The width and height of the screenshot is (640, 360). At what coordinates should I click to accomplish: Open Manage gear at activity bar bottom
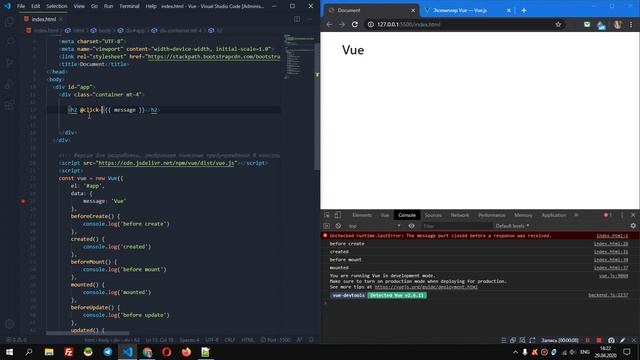9,324
